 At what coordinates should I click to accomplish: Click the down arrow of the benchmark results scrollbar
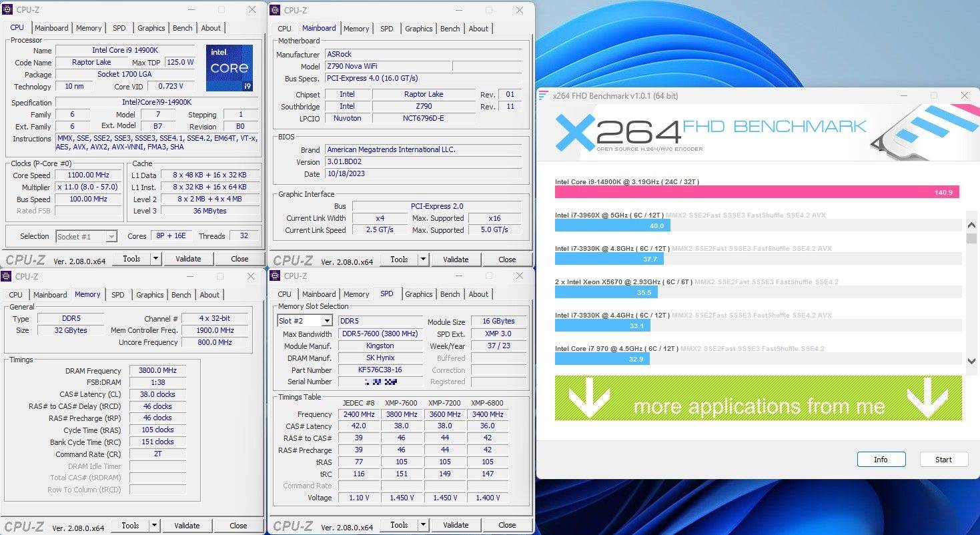click(x=971, y=361)
